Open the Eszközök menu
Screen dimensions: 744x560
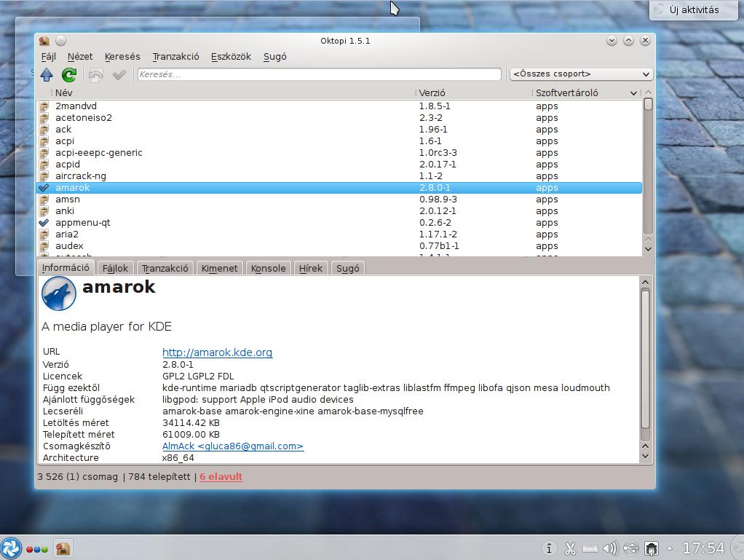(x=231, y=57)
